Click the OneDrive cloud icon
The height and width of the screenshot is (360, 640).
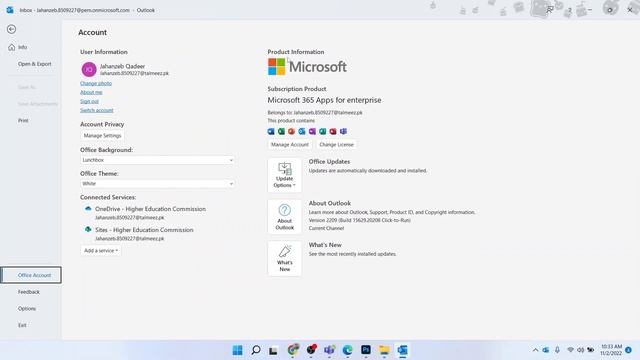tap(88, 209)
